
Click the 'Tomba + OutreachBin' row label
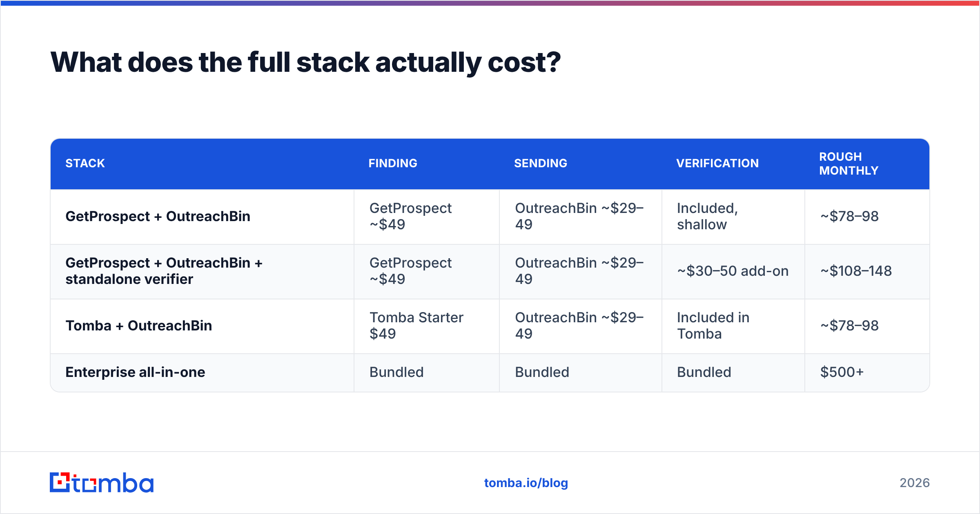(x=139, y=326)
